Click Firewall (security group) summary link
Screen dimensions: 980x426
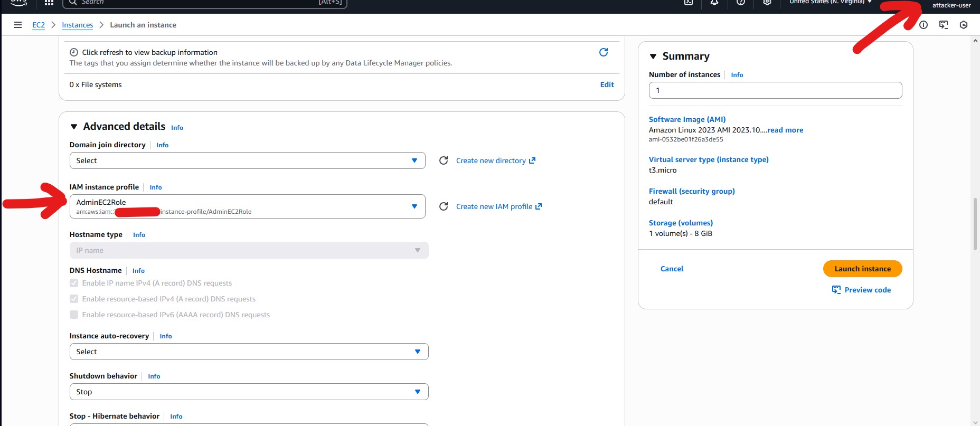click(x=692, y=191)
